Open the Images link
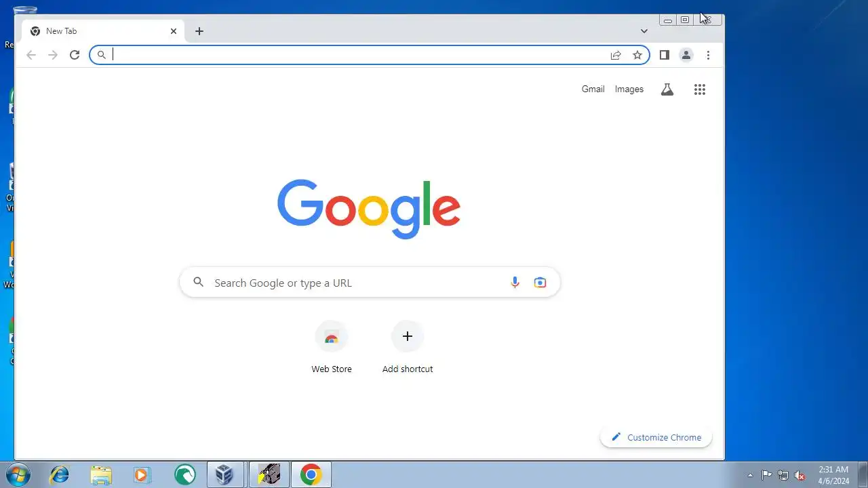This screenshot has width=868, height=488. point(629,89)
